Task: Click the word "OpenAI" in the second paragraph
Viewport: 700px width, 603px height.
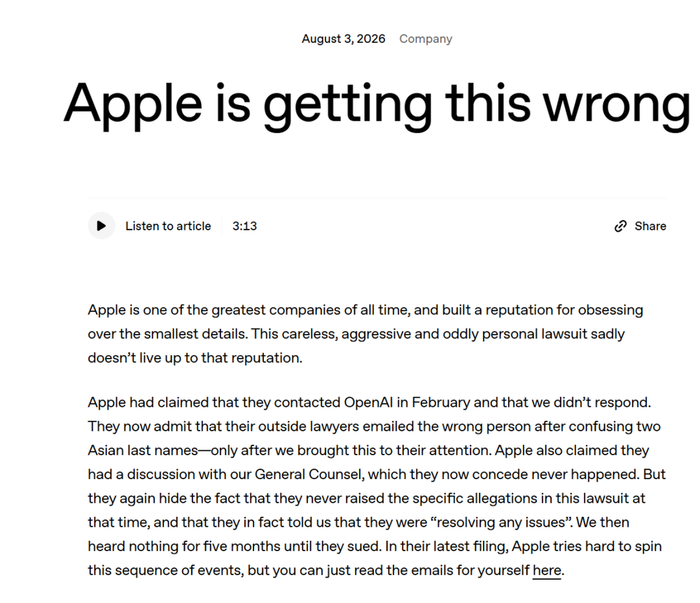Action: coord(368,403)
